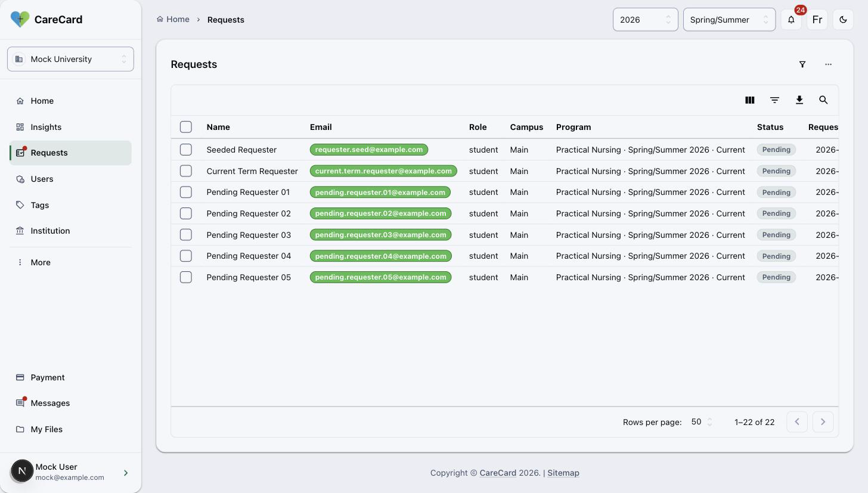Open Messages in the sidebar
The width and height of the screenshot is (868, 493).
pos(70,403)
